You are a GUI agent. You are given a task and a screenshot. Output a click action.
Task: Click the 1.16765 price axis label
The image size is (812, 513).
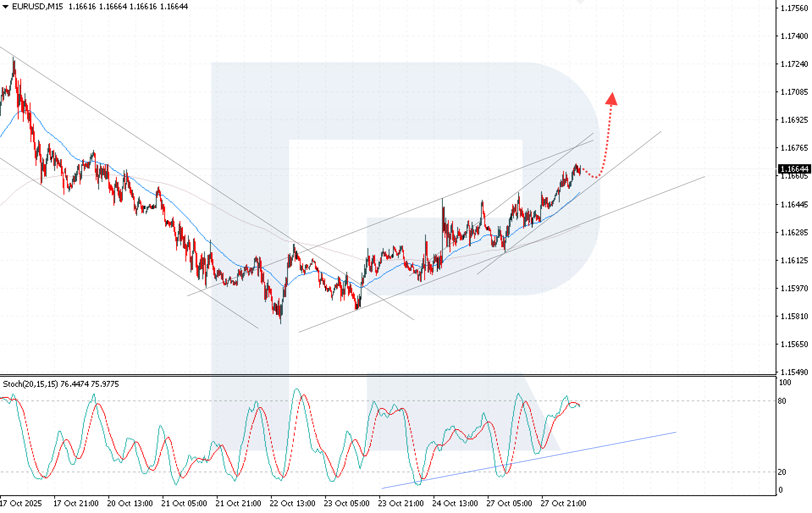[x=794, y=148]
